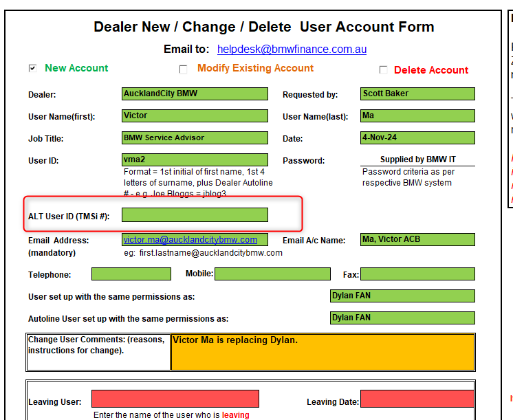Click the 'Fax:' label

coord(351,275)
